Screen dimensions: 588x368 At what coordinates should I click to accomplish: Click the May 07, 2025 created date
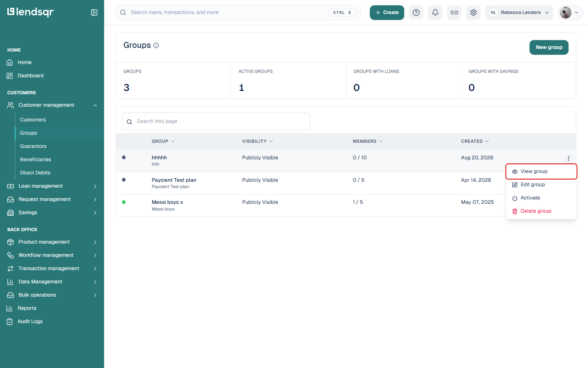click(477, 202)
